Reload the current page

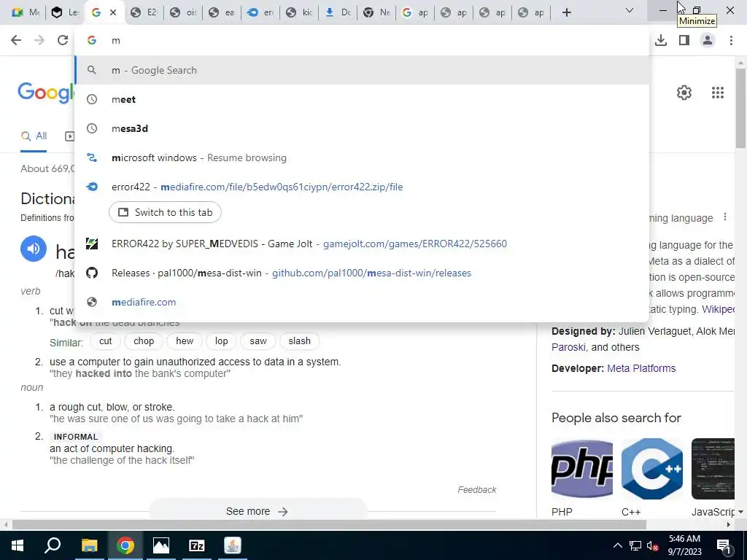pyautogui.click(x=63, y=41)
